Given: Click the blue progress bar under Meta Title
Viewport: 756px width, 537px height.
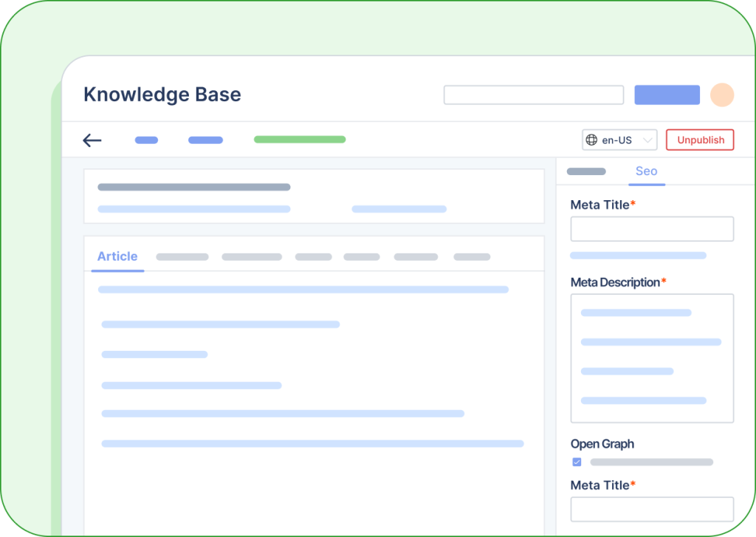Looking at the screenshot, I should point(637,255).
